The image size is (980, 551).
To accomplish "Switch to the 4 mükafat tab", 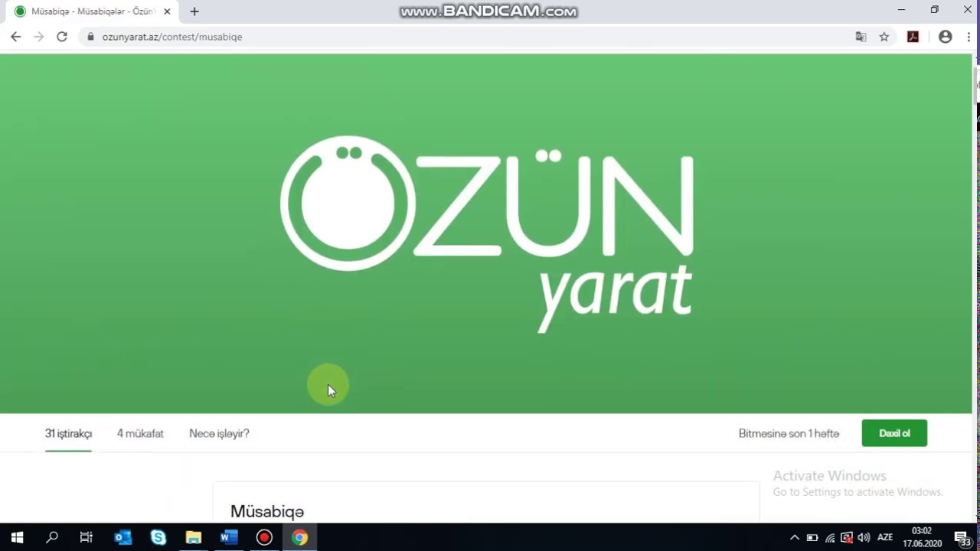I will pos(140,433).
